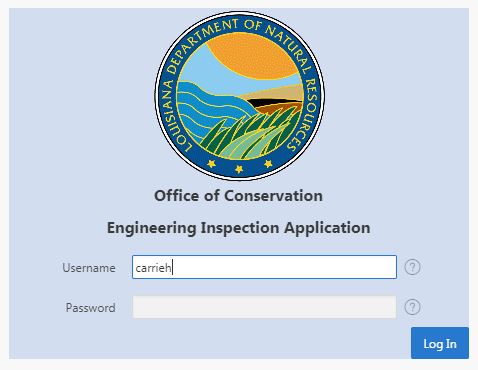Click the orange sun in the seal
The height and width of the screenshot is (370, 478).
252,58
